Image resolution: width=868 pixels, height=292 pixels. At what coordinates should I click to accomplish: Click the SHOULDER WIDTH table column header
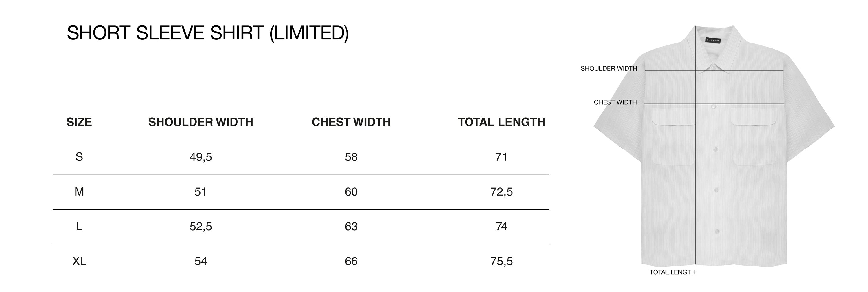(x=201, y=122)
